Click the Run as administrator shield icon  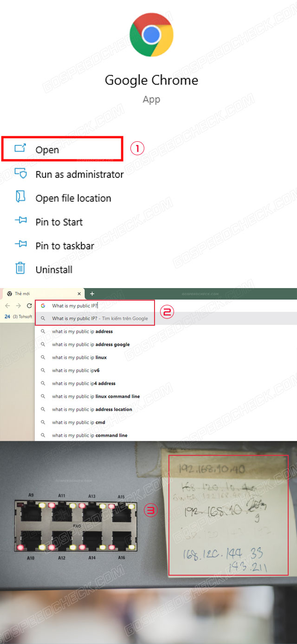[x=20, y=174]
